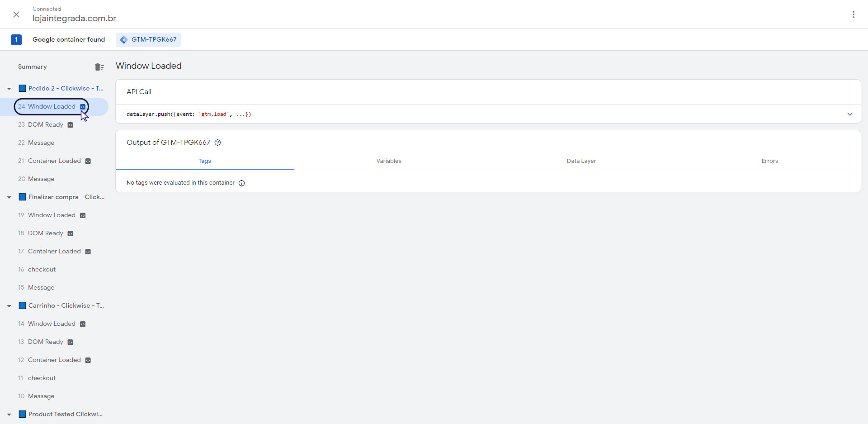Click the GTM-TPGK667 container chip
The width and height of the screenshot is (868, 424).
point(148,40)
